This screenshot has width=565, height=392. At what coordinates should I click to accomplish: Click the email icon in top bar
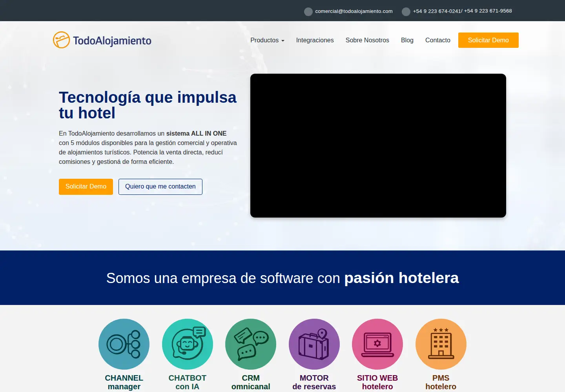308,12
